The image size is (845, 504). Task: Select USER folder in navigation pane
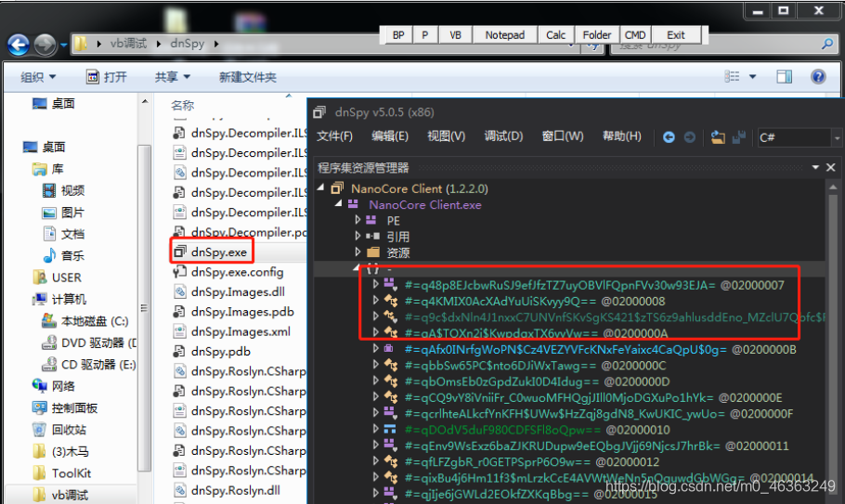click(x=57, y=278)
